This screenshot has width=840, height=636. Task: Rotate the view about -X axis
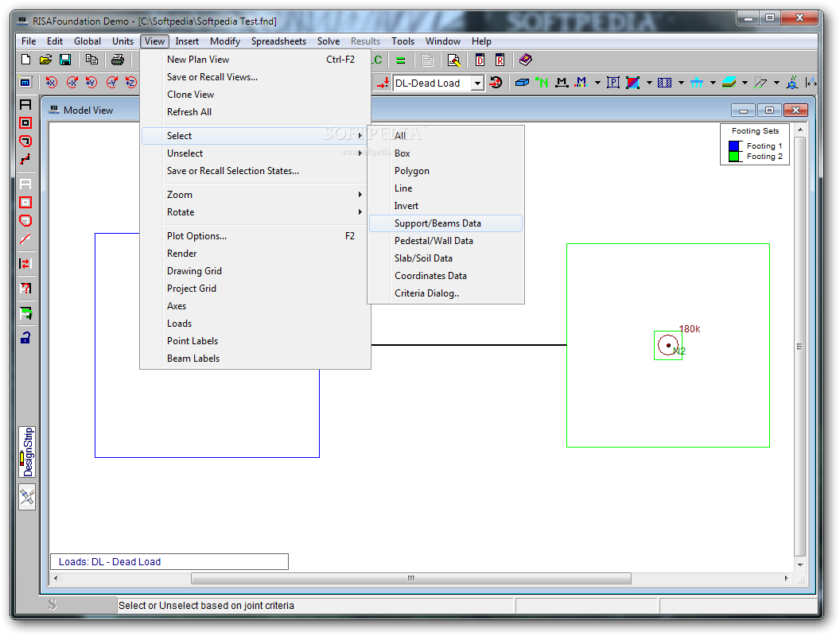click(72, 83)
